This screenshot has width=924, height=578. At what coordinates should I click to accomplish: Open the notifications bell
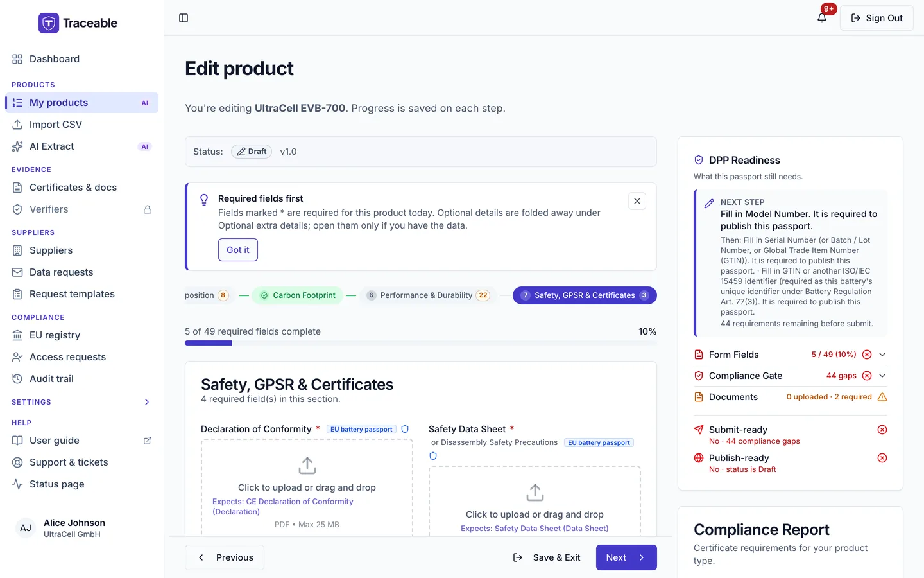tap(822, 18)
